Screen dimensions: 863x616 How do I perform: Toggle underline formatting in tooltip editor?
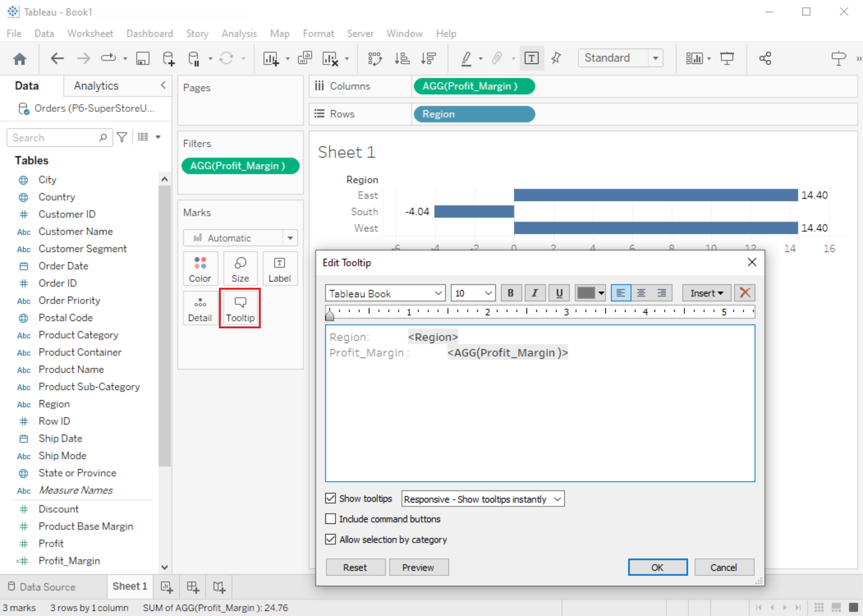559,293
